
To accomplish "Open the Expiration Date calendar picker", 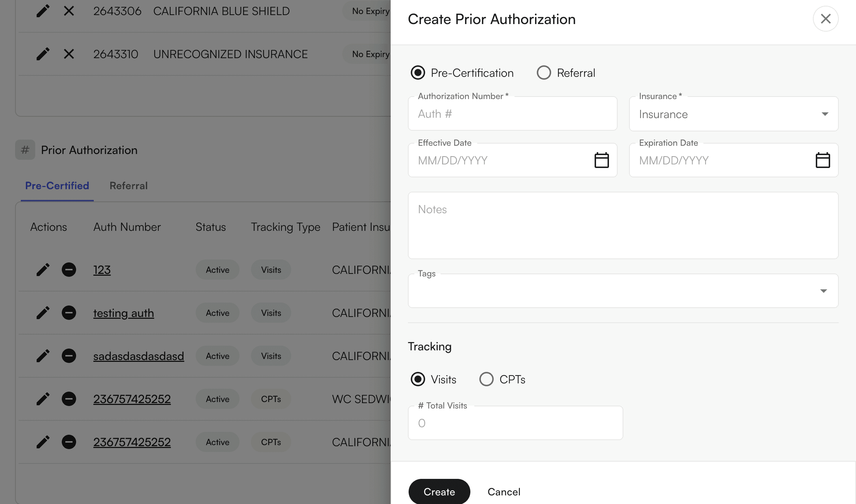I will click(823, 160).
